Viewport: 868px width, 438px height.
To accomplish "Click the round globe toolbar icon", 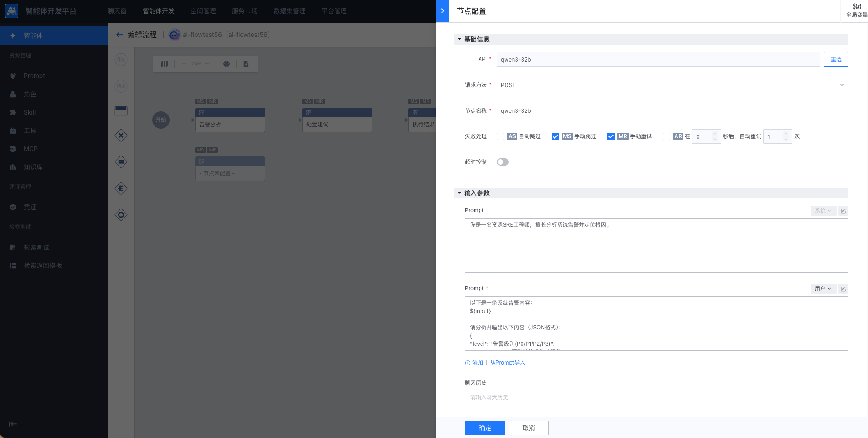I will point(227,64).
